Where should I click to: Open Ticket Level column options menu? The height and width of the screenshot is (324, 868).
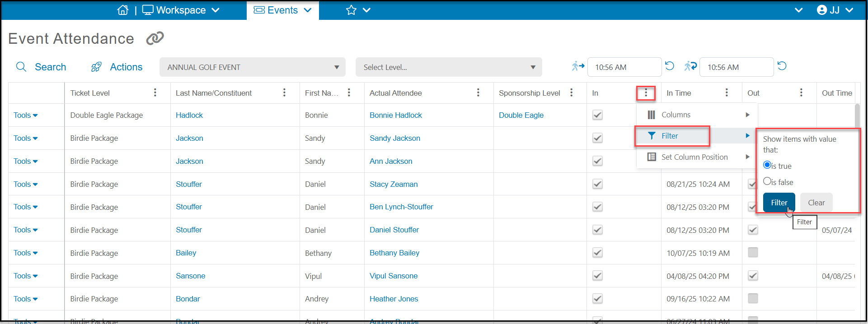155,93
